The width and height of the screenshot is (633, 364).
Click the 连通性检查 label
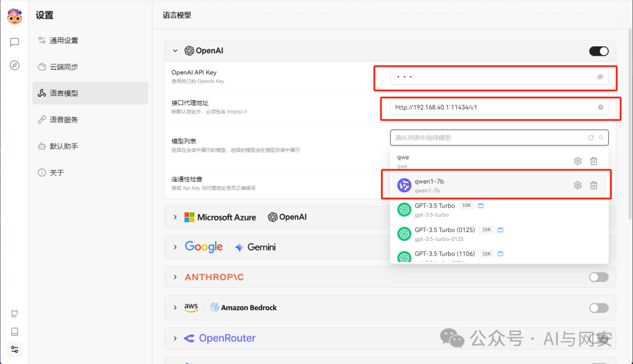(187, 179)
